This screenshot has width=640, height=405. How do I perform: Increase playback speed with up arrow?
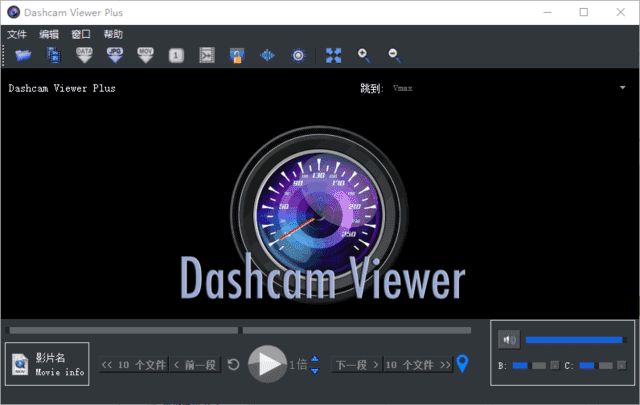[314, 360]
